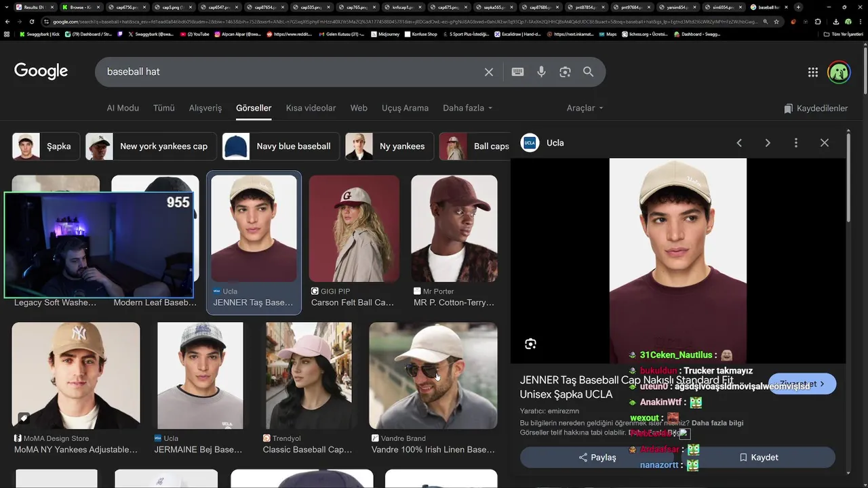Open the Swaggybark | Kick bookmark

click(x=39, y=34)
